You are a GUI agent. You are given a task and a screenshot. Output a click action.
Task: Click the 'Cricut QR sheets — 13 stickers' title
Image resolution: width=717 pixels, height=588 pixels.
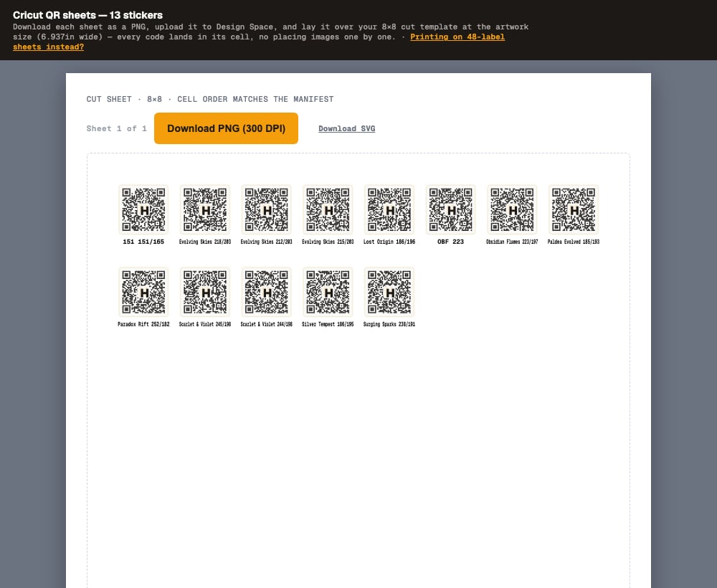click(87, 15)
